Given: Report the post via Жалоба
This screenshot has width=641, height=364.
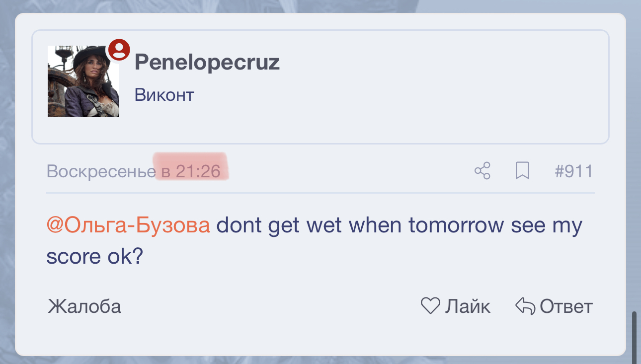Looking at the screenshot, I should (84, 306).
